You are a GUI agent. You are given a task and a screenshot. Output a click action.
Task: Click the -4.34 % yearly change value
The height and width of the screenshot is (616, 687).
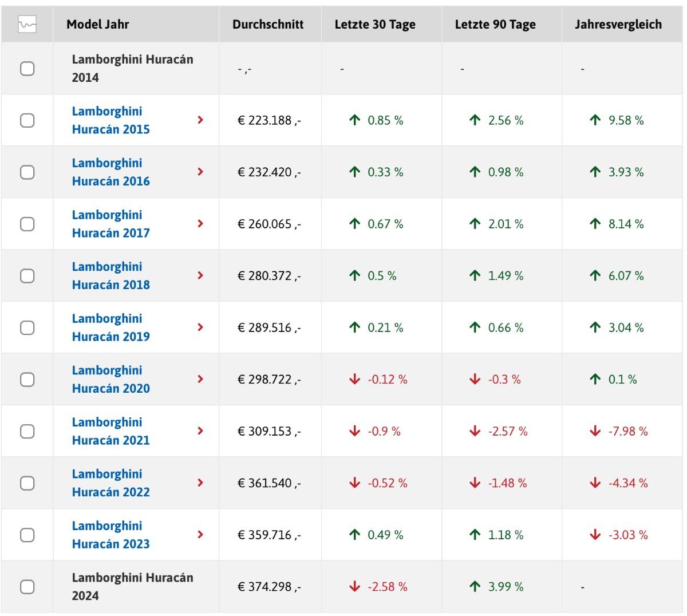pyautogui.click(x=628, y=483)
